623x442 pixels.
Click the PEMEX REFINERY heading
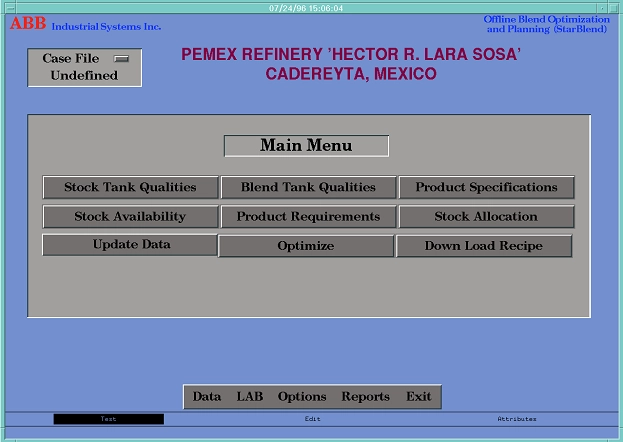click(351, 54)
